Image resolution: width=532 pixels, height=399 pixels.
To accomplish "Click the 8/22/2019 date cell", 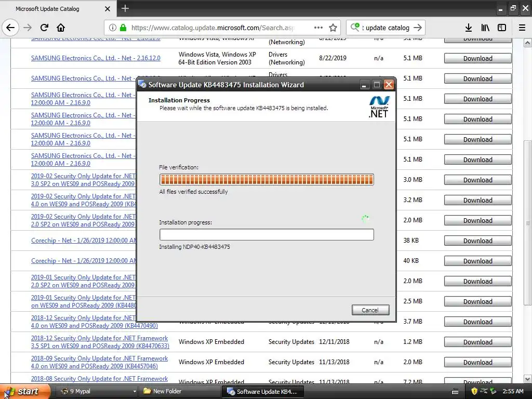I will (x=332, y=58).
